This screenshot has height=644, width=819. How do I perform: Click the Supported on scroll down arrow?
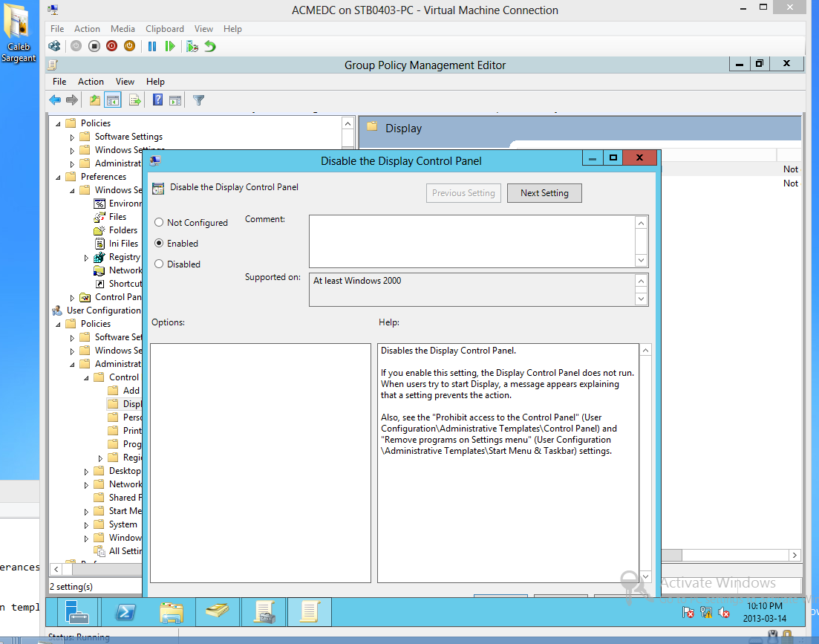pyautogui.click(x=641, y=299)
